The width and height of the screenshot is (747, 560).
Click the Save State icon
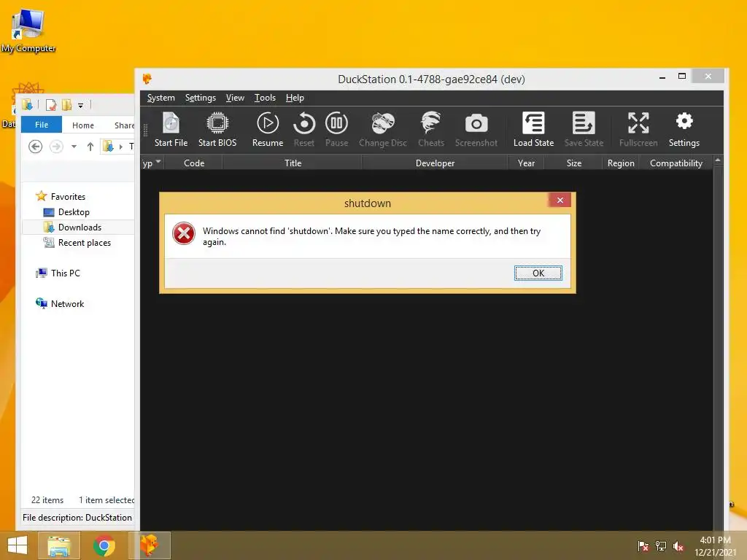tap(584, 123)
